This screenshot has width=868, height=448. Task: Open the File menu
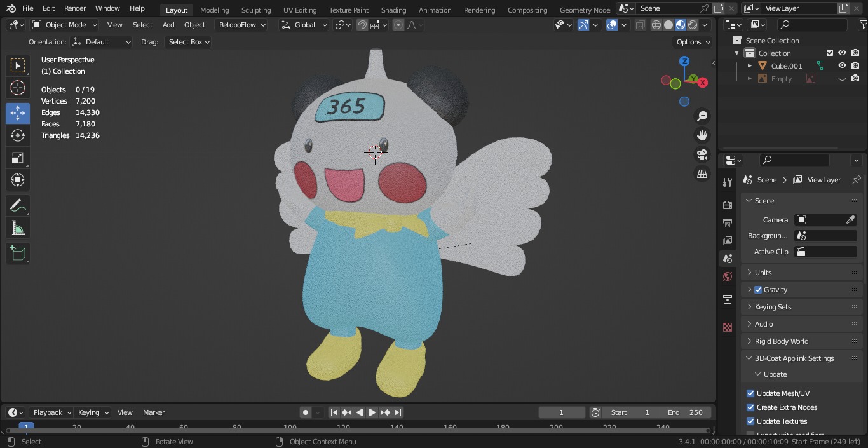28,8
